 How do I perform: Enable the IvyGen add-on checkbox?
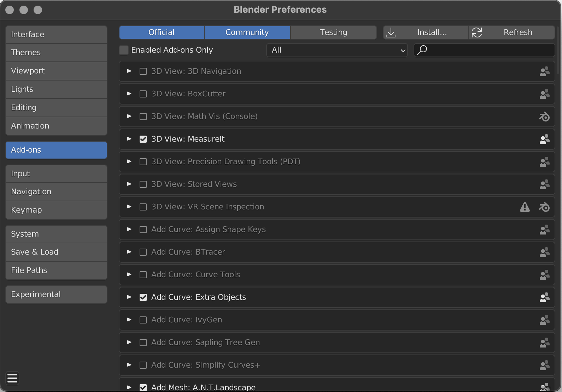pyautogui.click(x=143, y=320)
